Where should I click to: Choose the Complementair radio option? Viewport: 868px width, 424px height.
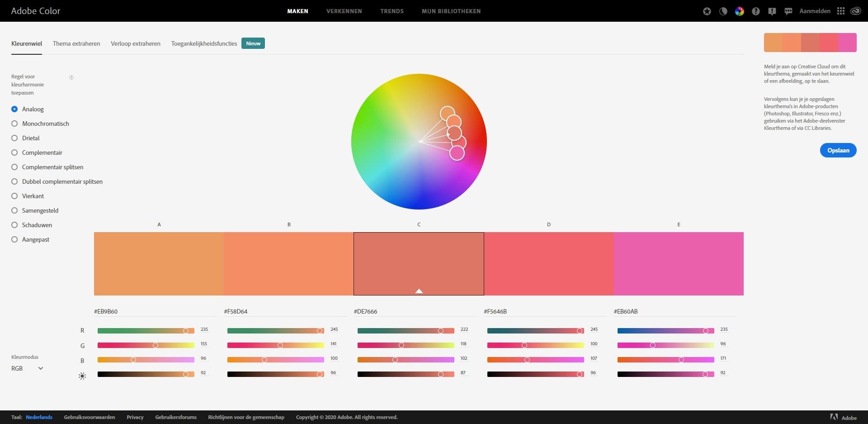(37, 152)
